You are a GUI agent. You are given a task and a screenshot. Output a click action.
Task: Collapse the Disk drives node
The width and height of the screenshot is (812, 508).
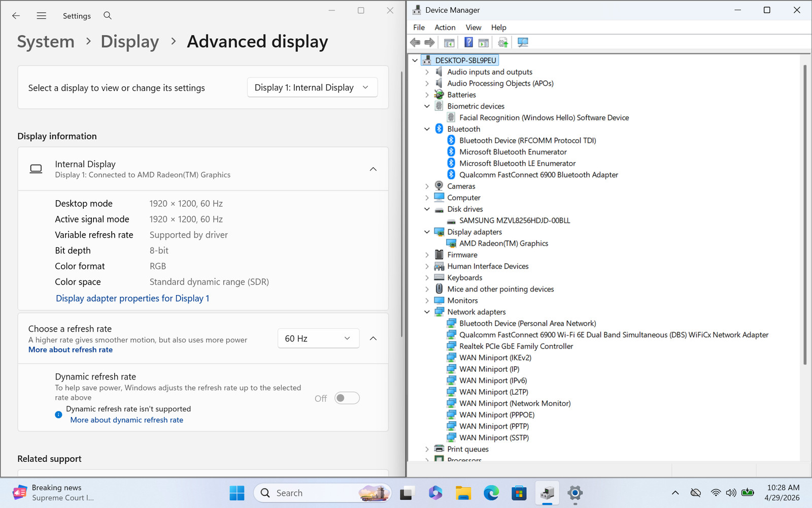[x=427, y=209]
